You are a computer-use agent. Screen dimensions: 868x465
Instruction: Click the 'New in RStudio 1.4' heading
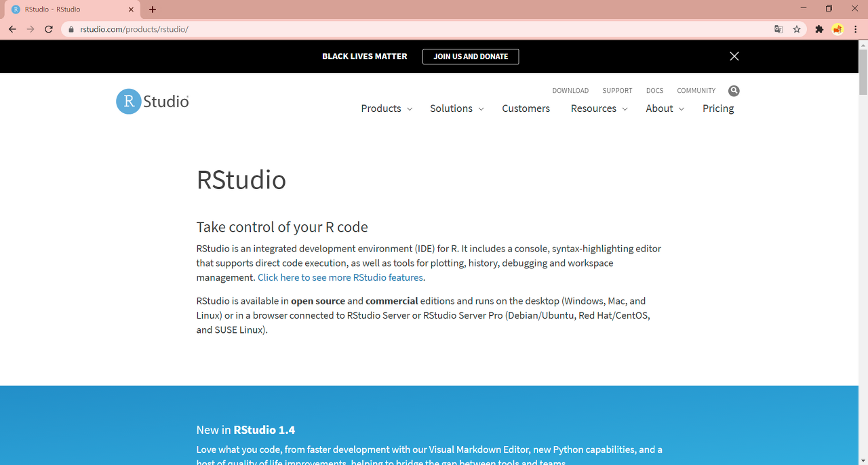[x=245, y=430]
